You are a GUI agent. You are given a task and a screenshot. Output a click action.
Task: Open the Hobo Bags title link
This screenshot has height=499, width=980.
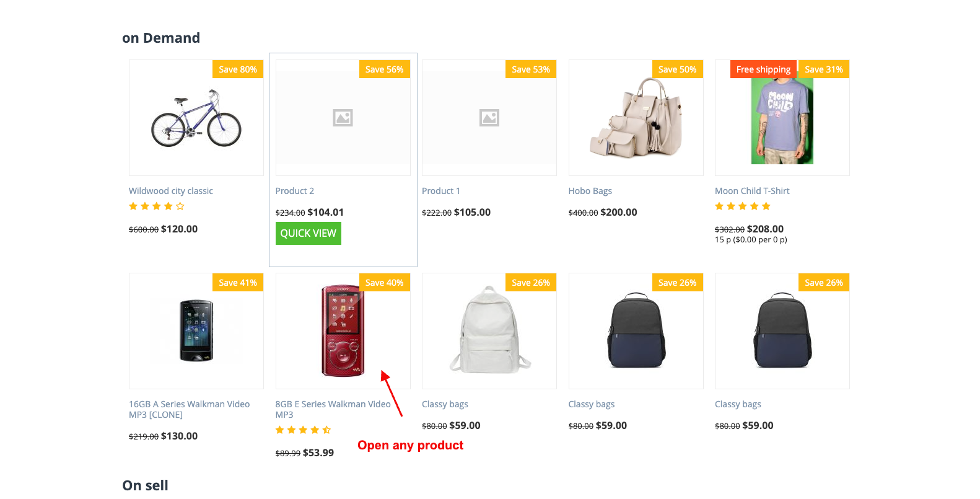(x=590, y=191)
